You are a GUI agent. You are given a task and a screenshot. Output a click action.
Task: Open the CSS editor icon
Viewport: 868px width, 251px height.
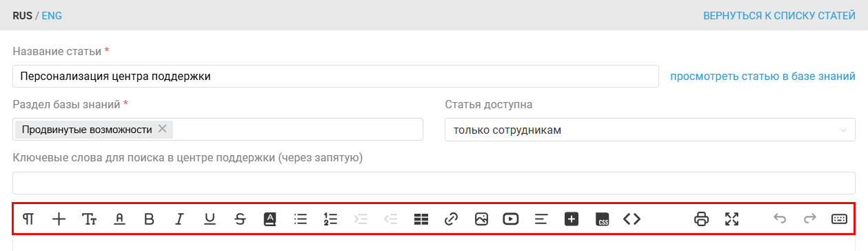coord(602,219)
